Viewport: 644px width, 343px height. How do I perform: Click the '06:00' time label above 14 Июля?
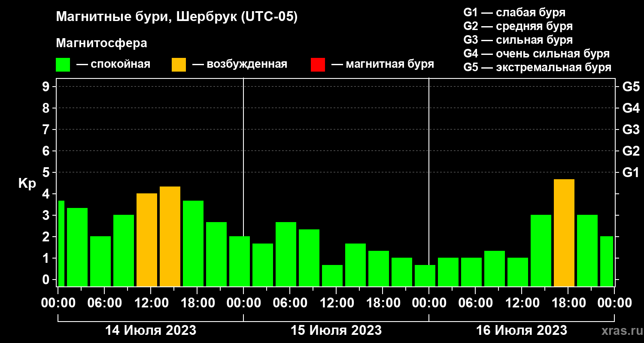click(x=104, y=303)
